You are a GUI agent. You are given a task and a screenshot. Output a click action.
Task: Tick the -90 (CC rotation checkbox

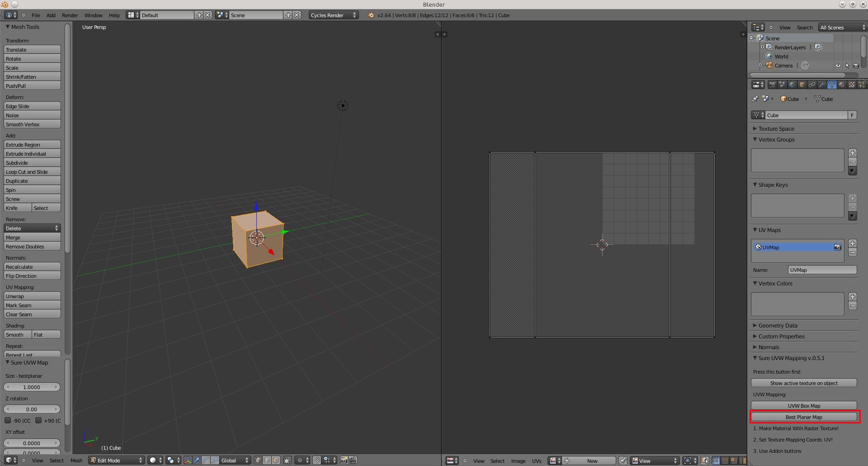pos(8,420)
